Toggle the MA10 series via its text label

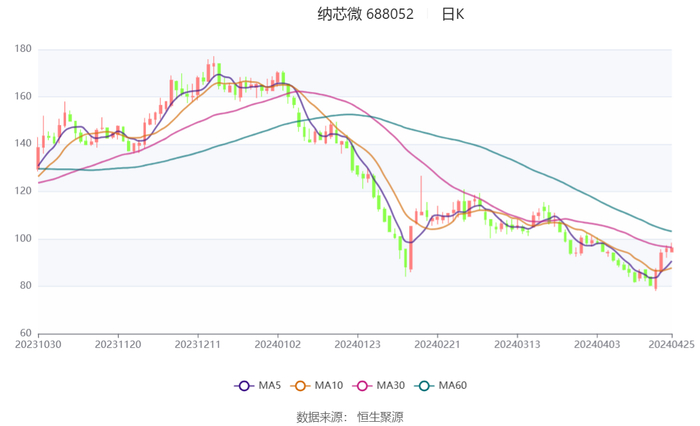point(331,386)
